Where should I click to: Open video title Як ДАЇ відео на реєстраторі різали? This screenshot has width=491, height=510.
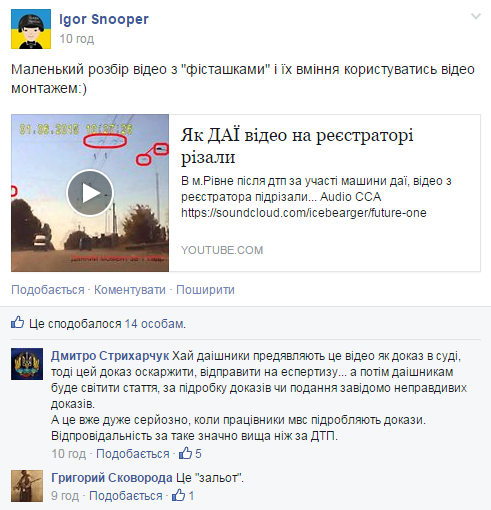point(297,146)
